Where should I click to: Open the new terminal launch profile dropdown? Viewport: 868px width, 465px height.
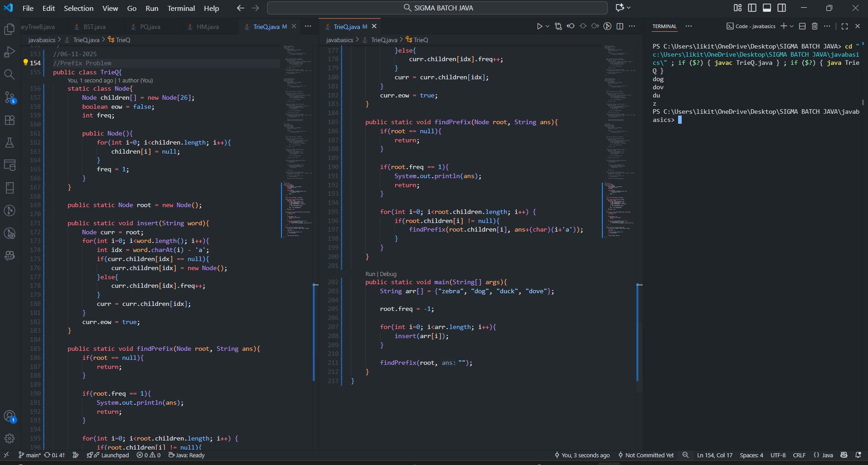792,26
